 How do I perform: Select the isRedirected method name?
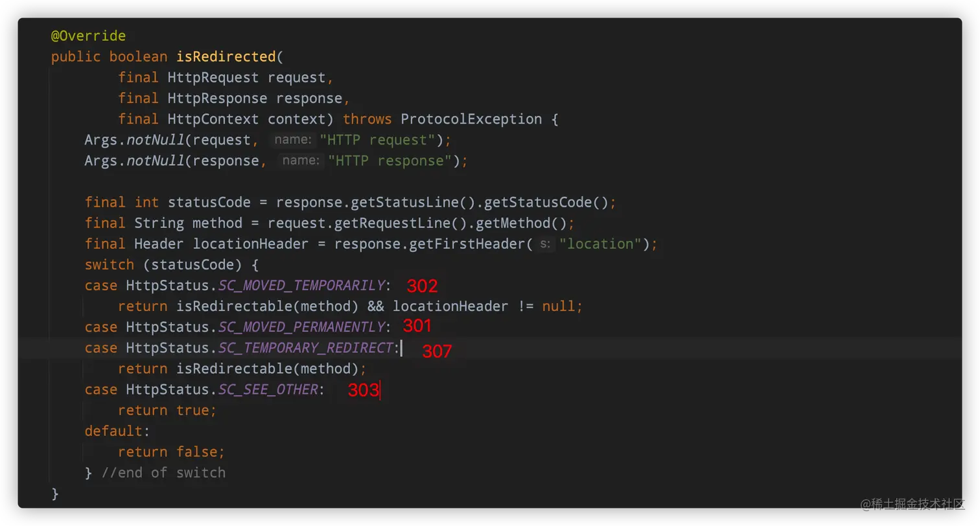tap(226, 56)
